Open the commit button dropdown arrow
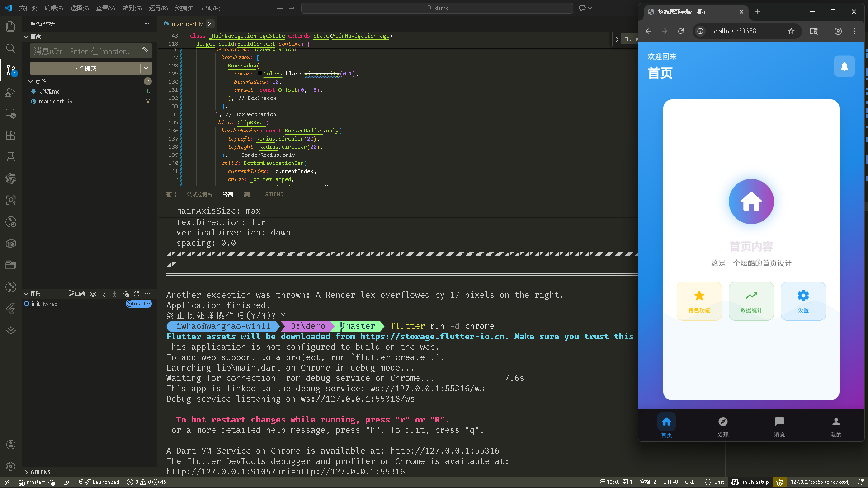The height and width of the screenshot is (488, 868). [x=146, y=68]
